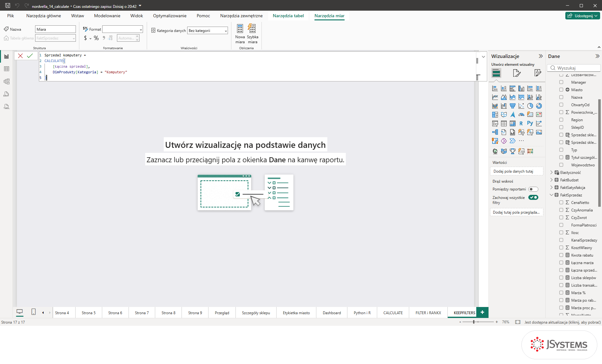Check the Region field checkbox
This screenshot has height=364, width=602.
[x=561, y=120]
